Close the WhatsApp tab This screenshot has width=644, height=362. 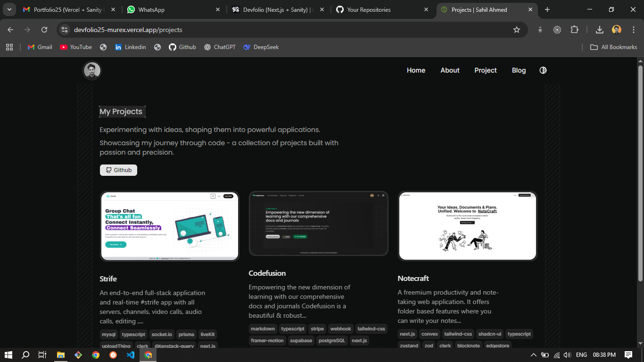click(217, 9)
